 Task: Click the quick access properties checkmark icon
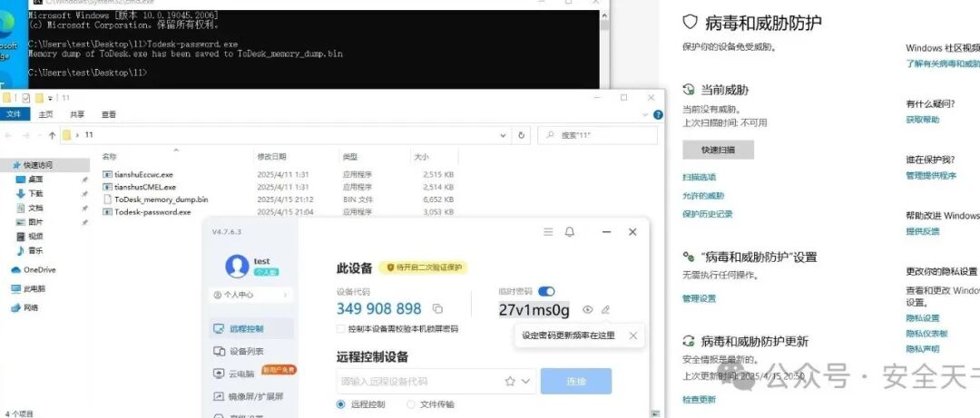tap(25, 98)
